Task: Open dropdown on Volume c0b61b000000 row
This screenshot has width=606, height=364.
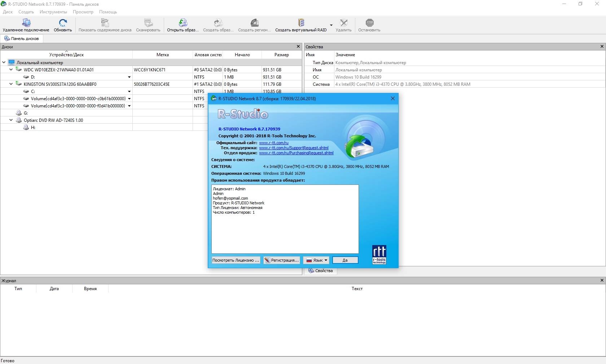Action: 129,99
